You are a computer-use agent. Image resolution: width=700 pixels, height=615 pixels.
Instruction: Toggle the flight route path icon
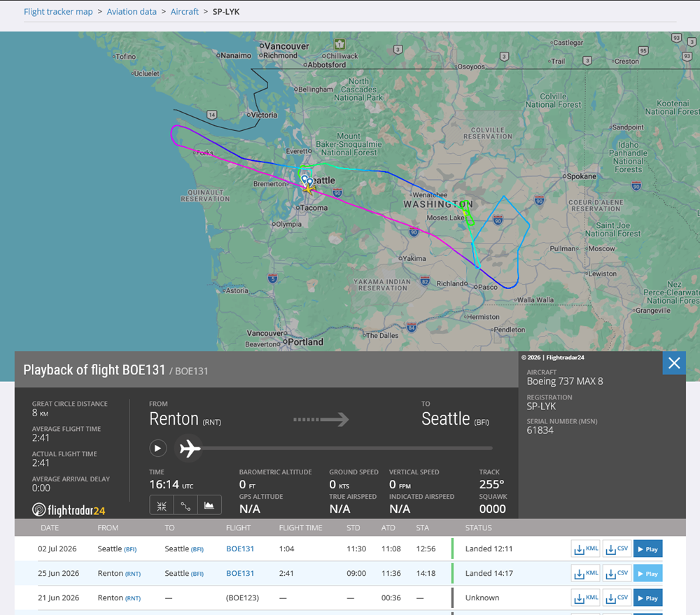[185, 506]
